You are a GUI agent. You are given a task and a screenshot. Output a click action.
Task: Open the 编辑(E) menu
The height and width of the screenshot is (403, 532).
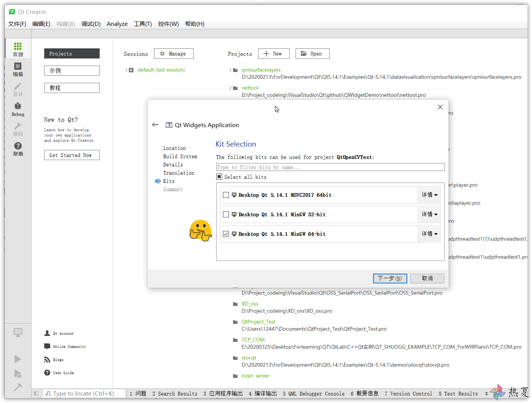(x=41, y=24)
